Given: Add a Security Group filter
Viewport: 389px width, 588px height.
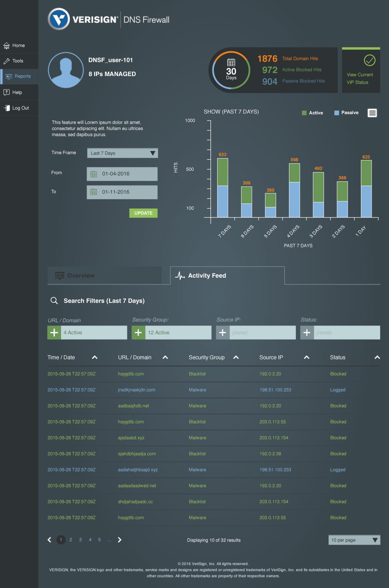Looking at the screenshot, I should click(139, 332).
